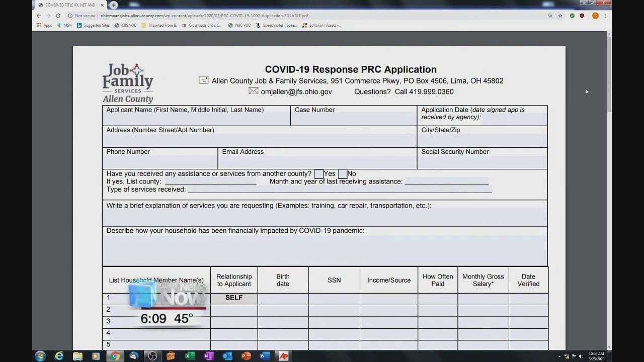Open the orange profile avatar
The width and height of the screenshot is (644, 362).
pos(595,16)
